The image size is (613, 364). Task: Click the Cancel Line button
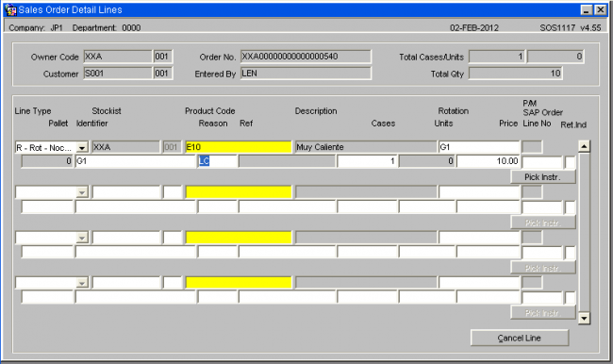point(520,338)
